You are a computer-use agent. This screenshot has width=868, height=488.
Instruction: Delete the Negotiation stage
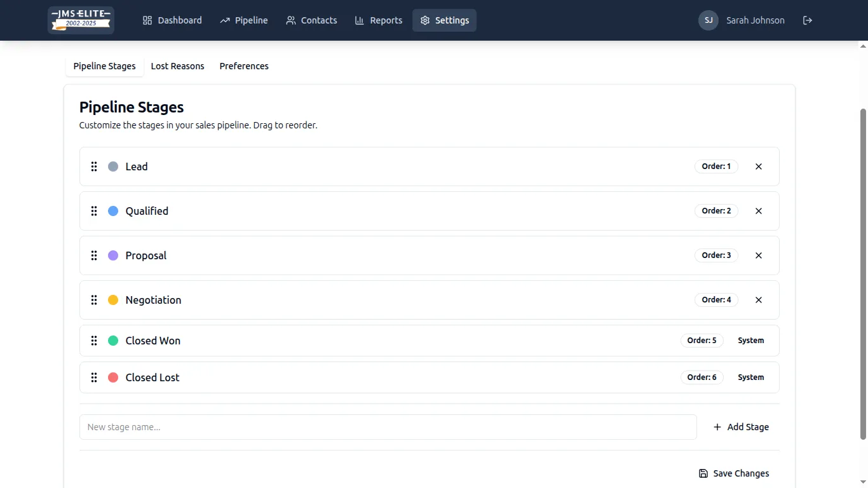pos(759,300)
